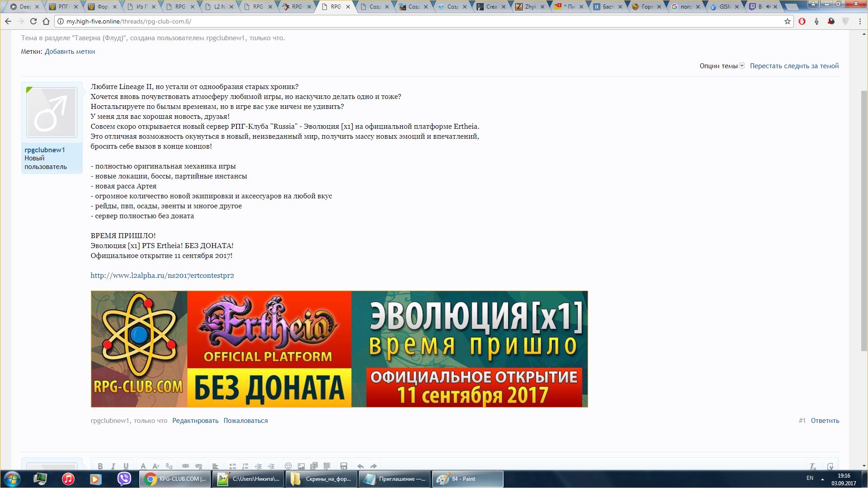
Task: Expand the Опции темы dropdown
Action: (722, 66)
